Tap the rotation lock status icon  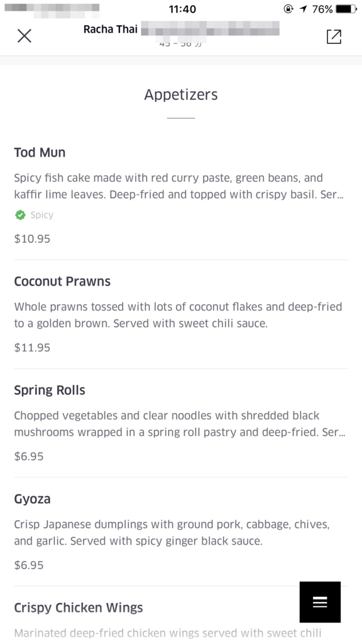coord(288,9)
